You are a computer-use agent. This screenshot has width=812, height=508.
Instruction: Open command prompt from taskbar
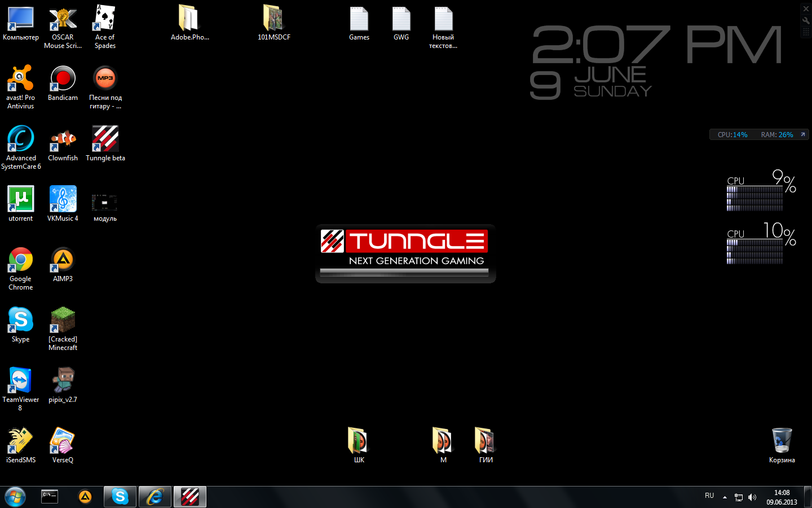50,497
